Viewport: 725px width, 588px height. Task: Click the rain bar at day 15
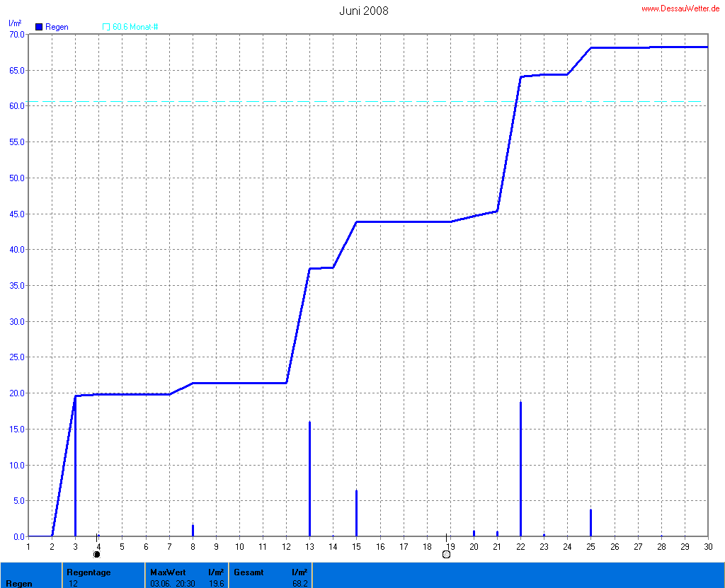pos(356,514)
